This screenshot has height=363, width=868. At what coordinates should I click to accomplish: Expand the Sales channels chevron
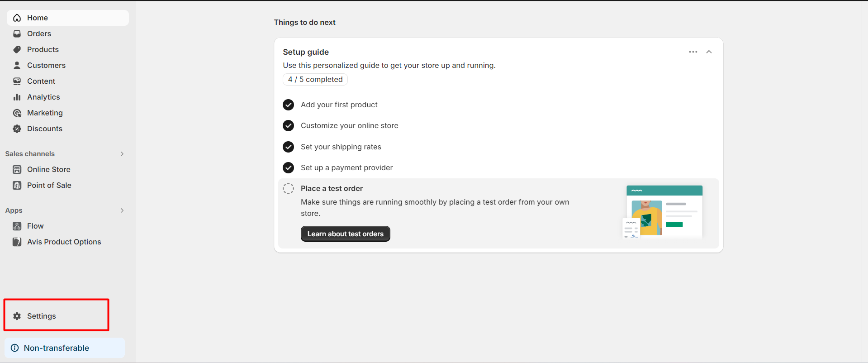[x=122, y=154]
